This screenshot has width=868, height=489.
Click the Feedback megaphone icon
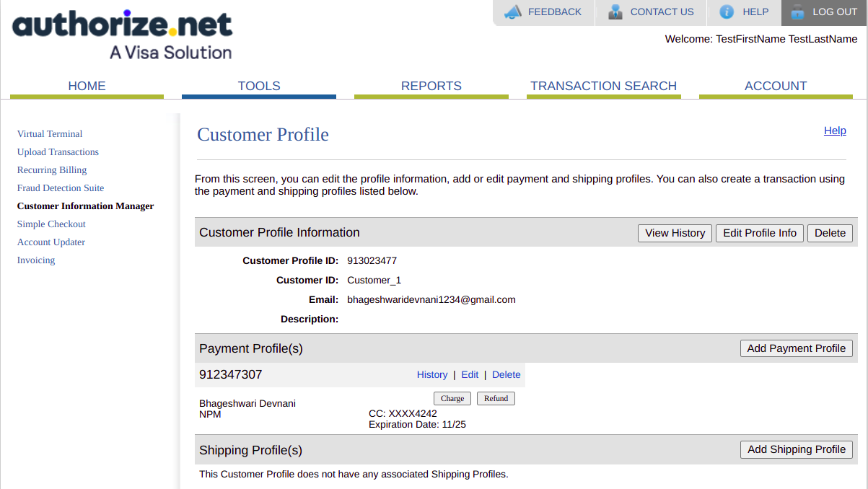pos(512,12)
